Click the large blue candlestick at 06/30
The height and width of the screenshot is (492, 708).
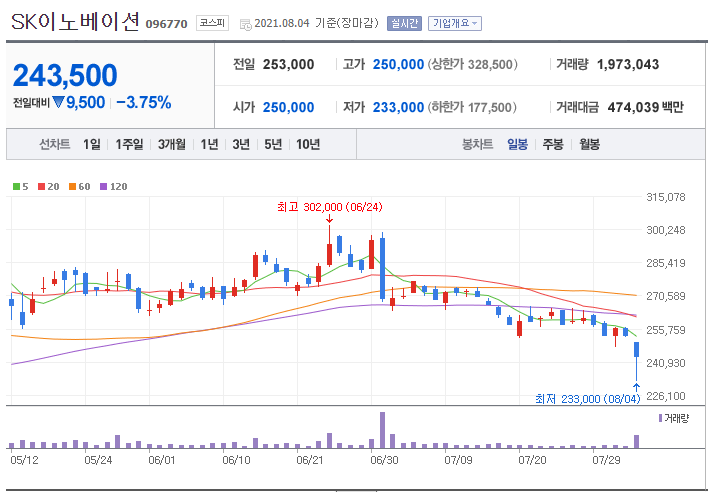(382, 268)
